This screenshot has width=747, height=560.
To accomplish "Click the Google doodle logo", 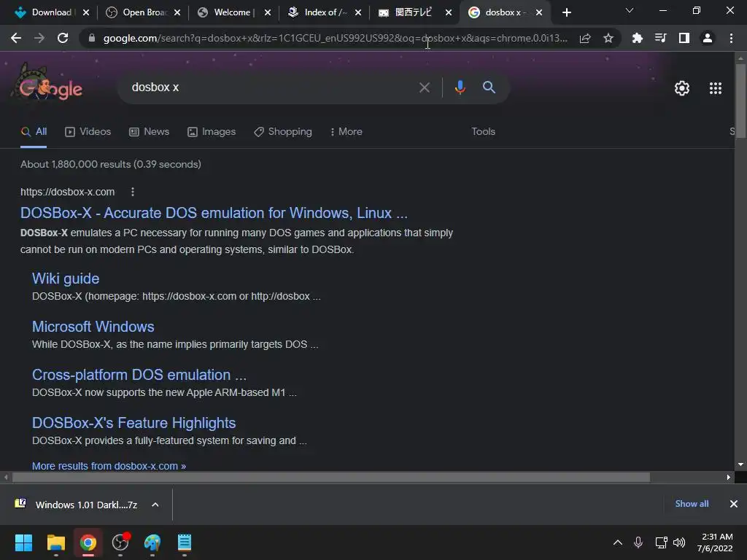I will tap(47, 84).
